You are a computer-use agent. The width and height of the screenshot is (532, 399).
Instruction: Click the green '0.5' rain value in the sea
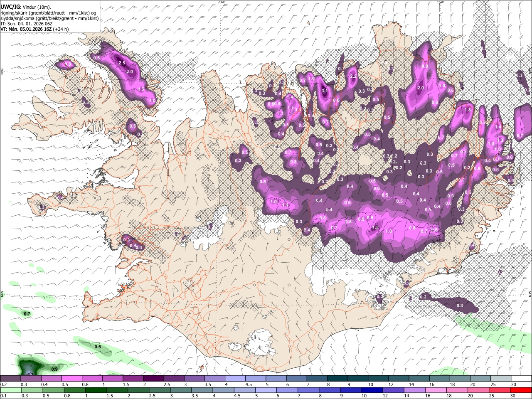coord(98,347)
